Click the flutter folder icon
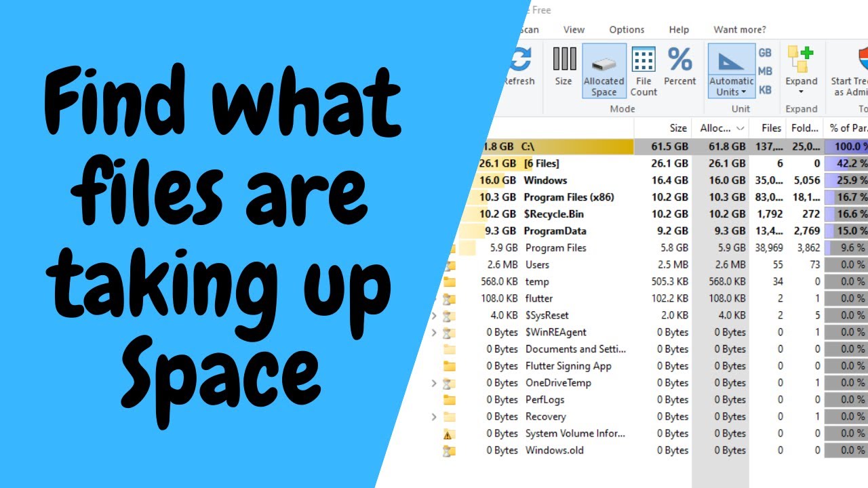The image size is (868, 488). (449, 299)
